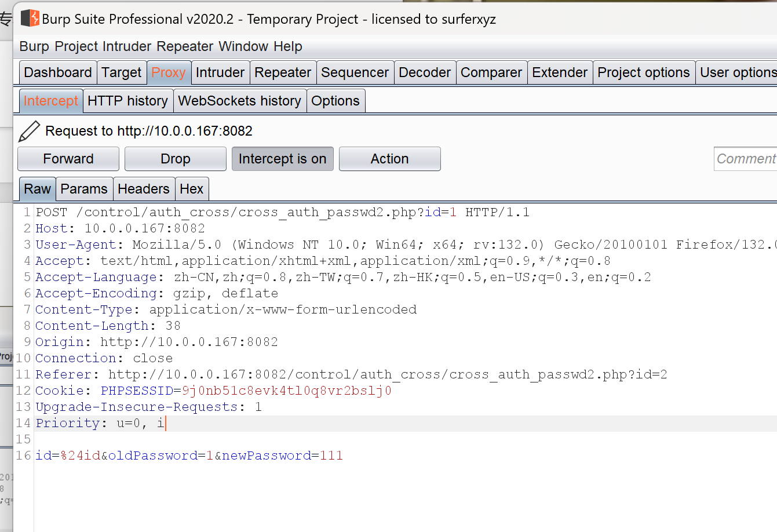Click the Origin header line

(157, 342)
